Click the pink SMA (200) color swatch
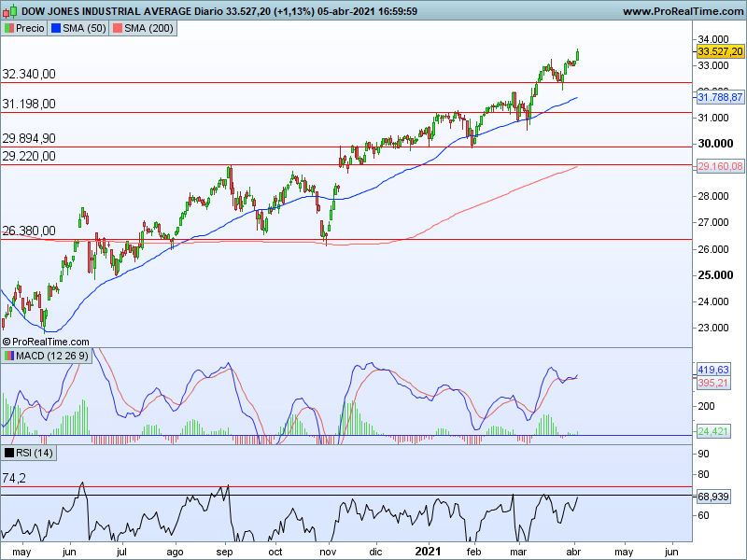The width and height of the screenshot is (747, 560). tap(118, 29)
